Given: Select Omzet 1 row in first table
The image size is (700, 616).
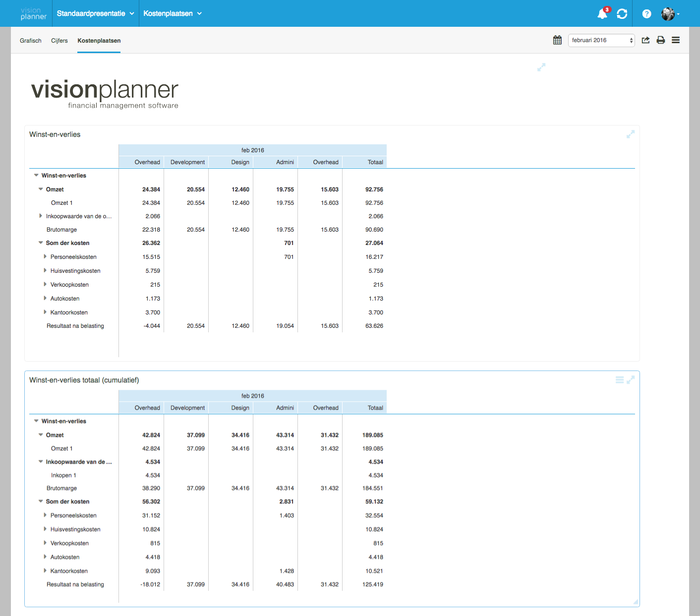Looking at the screenshot, I should 62,203.
